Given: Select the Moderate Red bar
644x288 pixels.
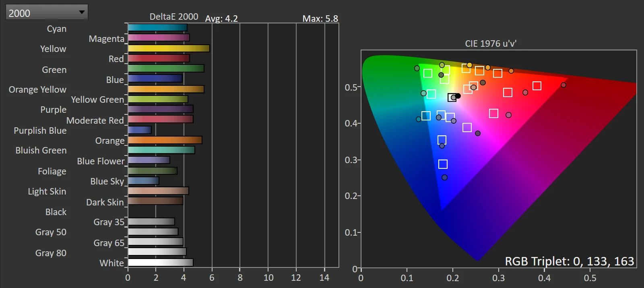Looking at the screenshot, I should [x=161, y=119].
